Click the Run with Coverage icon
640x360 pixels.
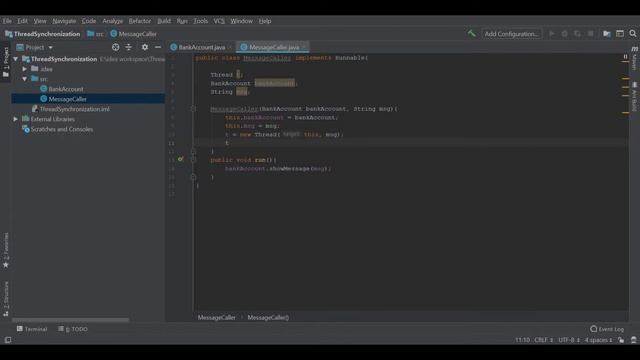tap(578, 34)
